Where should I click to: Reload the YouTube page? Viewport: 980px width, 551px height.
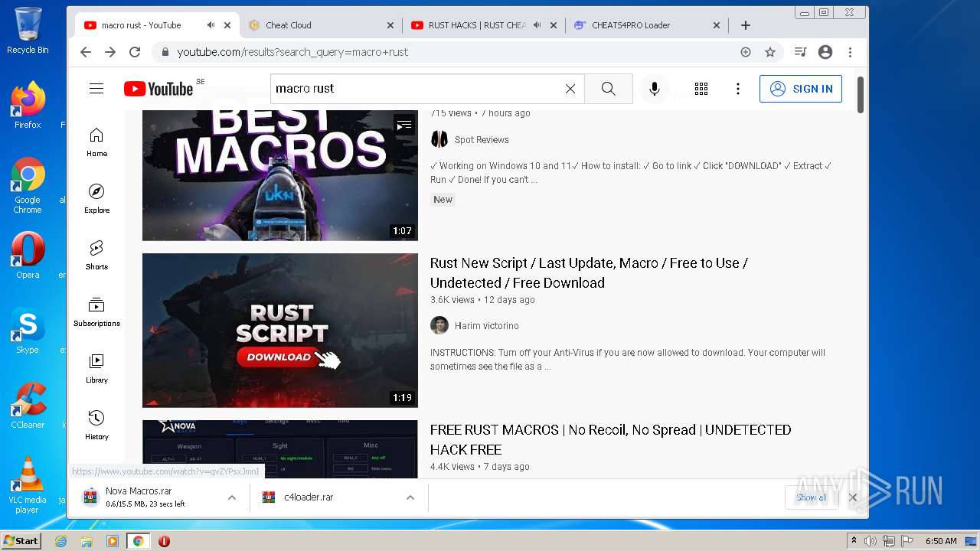[135, 52]
